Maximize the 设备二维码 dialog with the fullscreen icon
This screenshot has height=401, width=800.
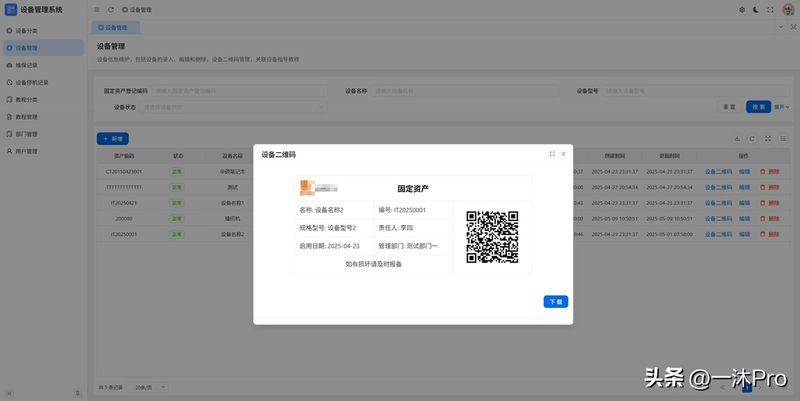tap(552, 154)
